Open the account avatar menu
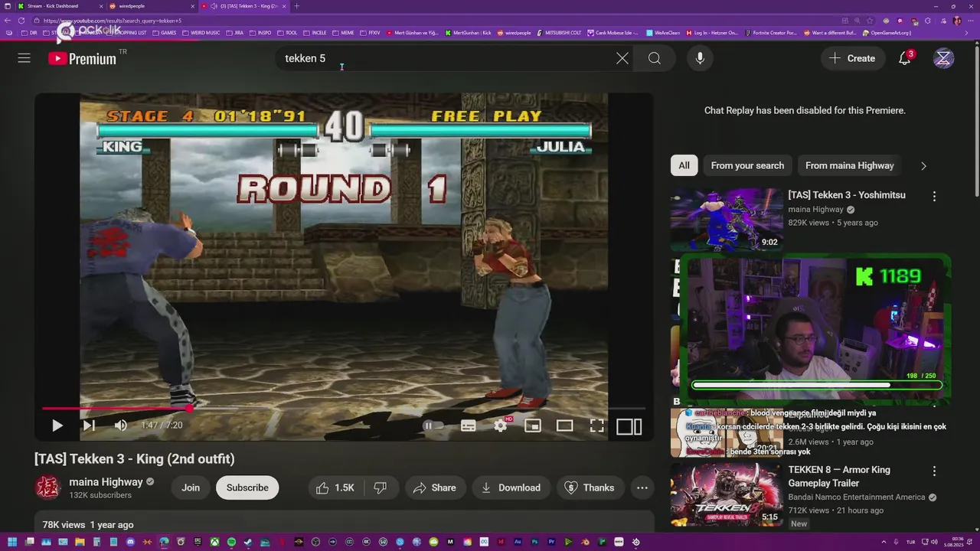Image resolution: width=980 pixels, height=551 pixels. tap(944, 58)
